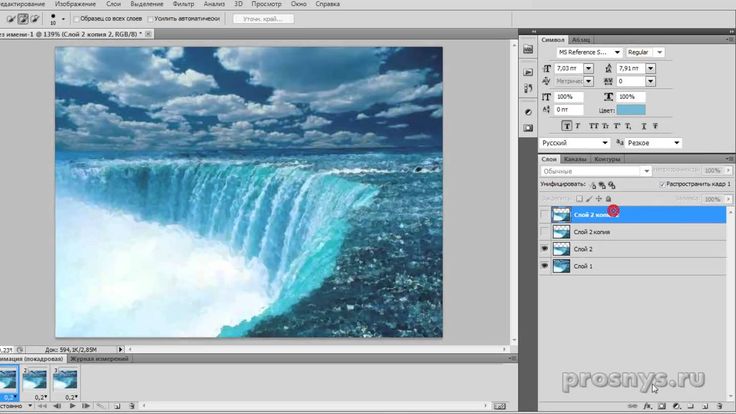Click the link layers icon in Layers panel
The image size is (736, 414).
tap(633, 406)
